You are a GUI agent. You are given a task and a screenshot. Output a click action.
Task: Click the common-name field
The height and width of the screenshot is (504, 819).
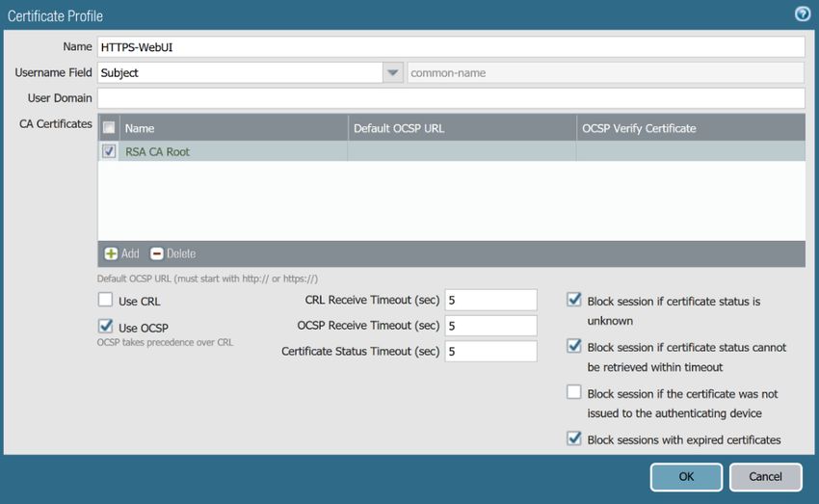pyautogui.click(x=605, y=72)
